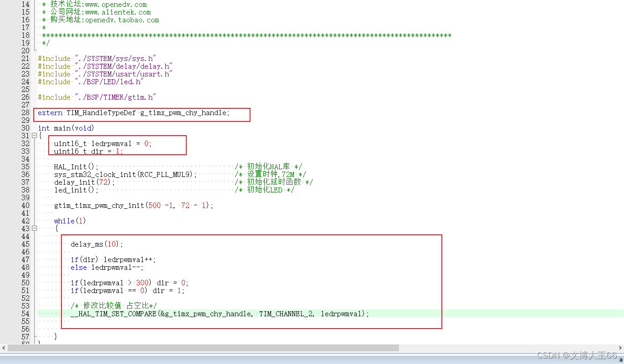
Task: Click the "HAL_Init();" call
Action: coord(76,167)
